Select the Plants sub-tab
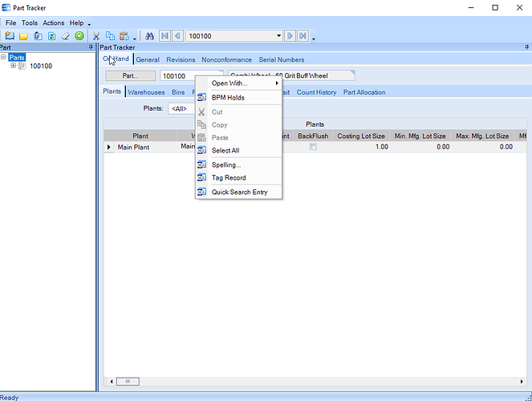The image size is (532, 401). [x=112, y=91]
